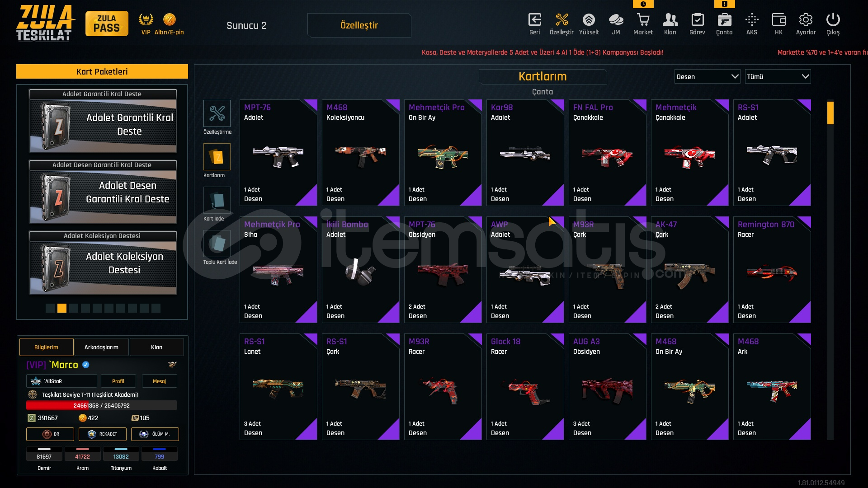Select the Kart İade sidebar icon

(x=217, y=200)
